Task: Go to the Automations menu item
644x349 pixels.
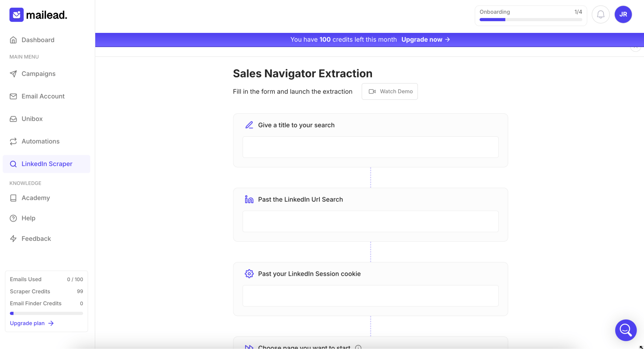Action: point(41,141)
